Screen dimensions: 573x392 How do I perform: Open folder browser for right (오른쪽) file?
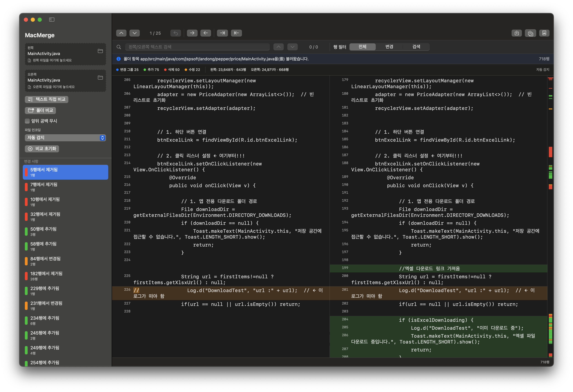100,78
